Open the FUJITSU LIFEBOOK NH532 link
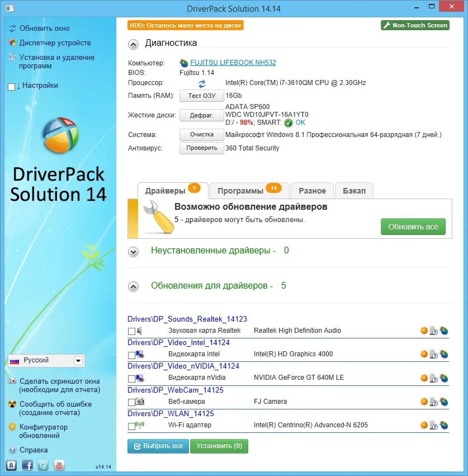This screenshot has height=476, width=468. tap(233, 63)
